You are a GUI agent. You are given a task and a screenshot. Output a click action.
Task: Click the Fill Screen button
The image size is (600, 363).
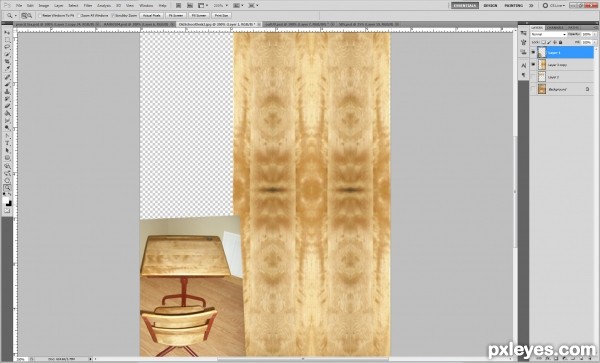199,16
